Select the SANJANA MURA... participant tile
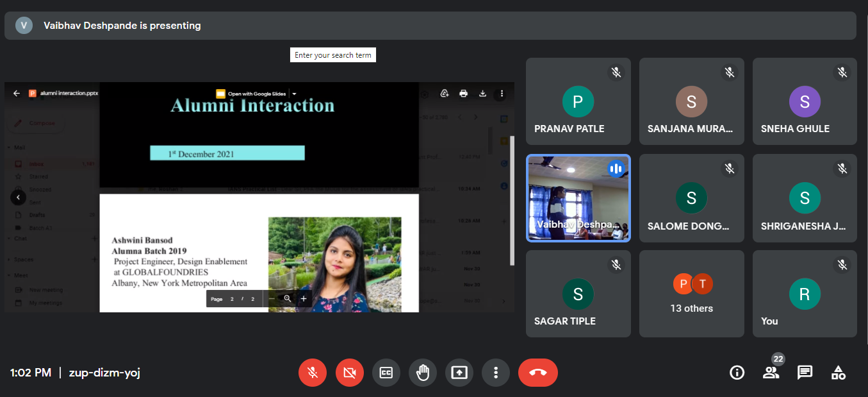Image resolution: width=868 pixels, height=397 pixels. (692, 101)
